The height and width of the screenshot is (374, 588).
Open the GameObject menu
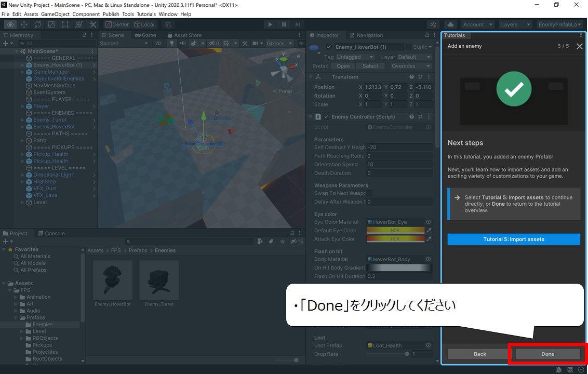[55, 14]
